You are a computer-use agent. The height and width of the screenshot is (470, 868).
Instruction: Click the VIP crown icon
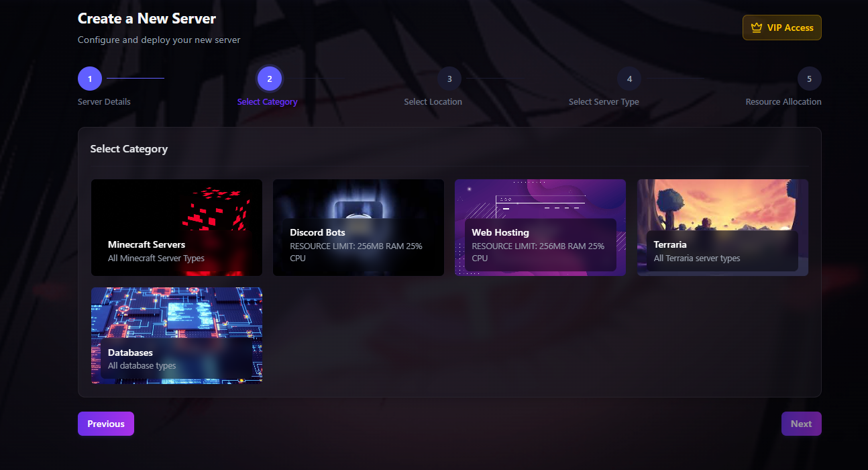[756, 28]
